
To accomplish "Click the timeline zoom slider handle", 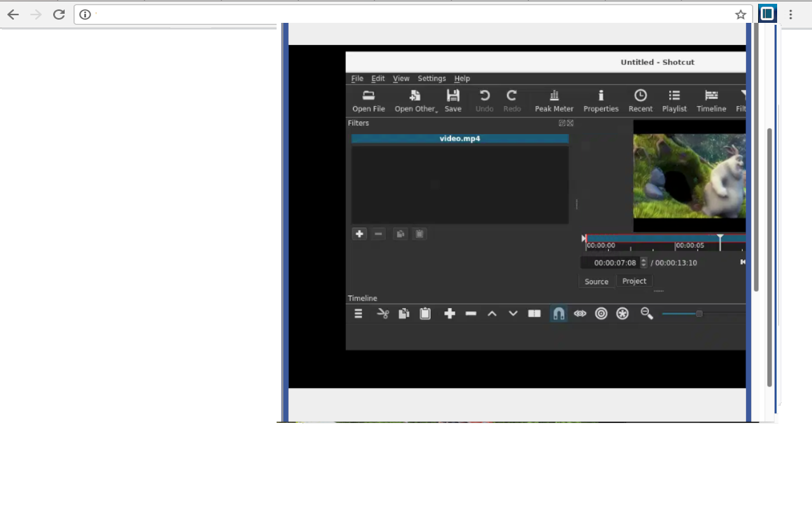I will [699, 314].
